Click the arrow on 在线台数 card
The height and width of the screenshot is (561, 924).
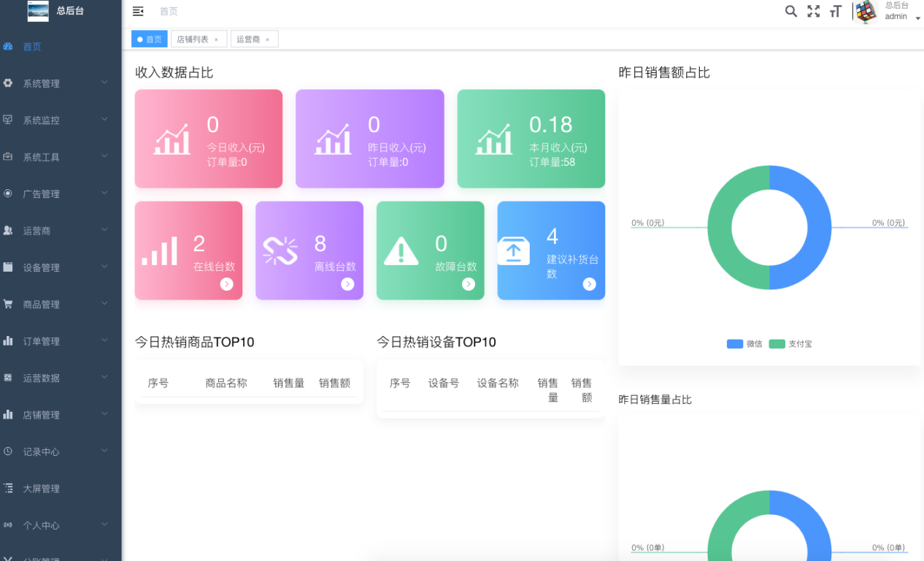coord(226,284)
